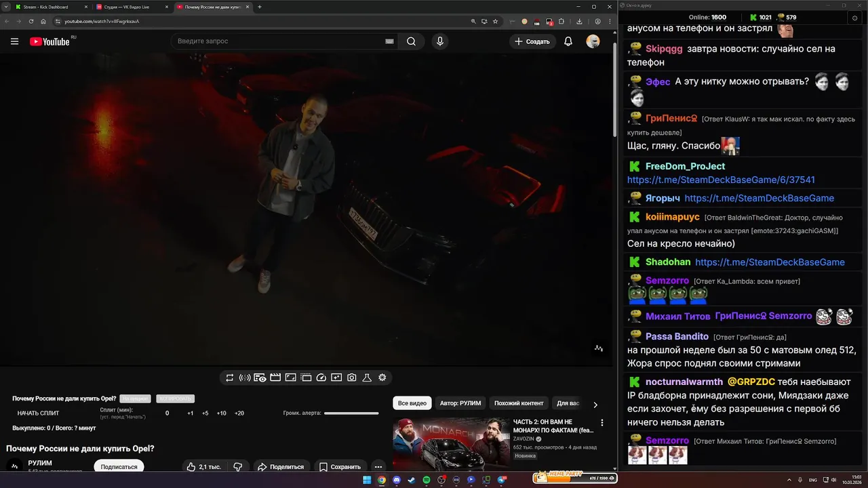Image resolution: width=868 pixels, height=488 pixels.
Task: Click the speedometer icon in video toolbar
Action: tap(321, 378)
